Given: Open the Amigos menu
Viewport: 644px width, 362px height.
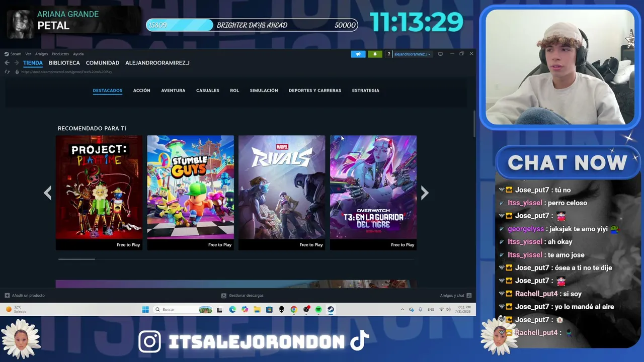Looking at the screenshot, I should (x=41, y=54).
